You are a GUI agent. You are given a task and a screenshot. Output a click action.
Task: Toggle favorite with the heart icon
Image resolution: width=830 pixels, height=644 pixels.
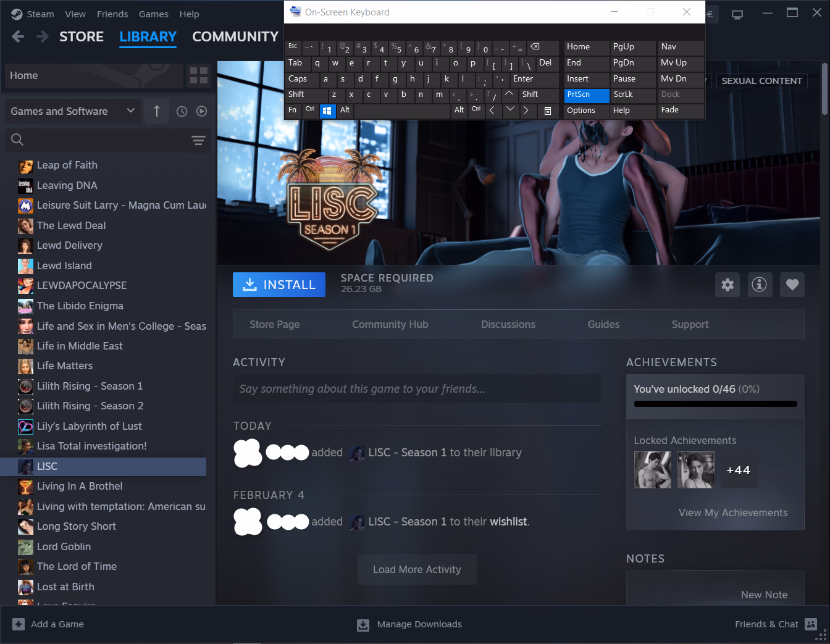coord(792,285)
